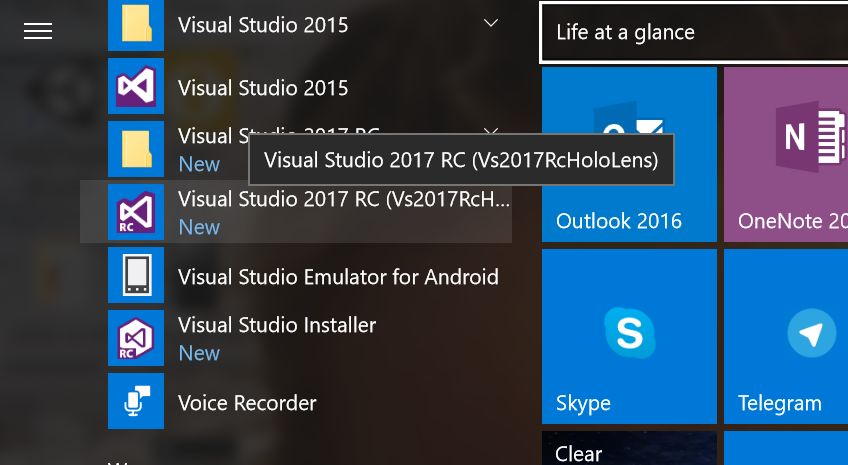Image resolution: width=848 pixels, height=465 pixels.
Task: Launch Visual Studio Emulator for Android entry
Action: [338, 277]
